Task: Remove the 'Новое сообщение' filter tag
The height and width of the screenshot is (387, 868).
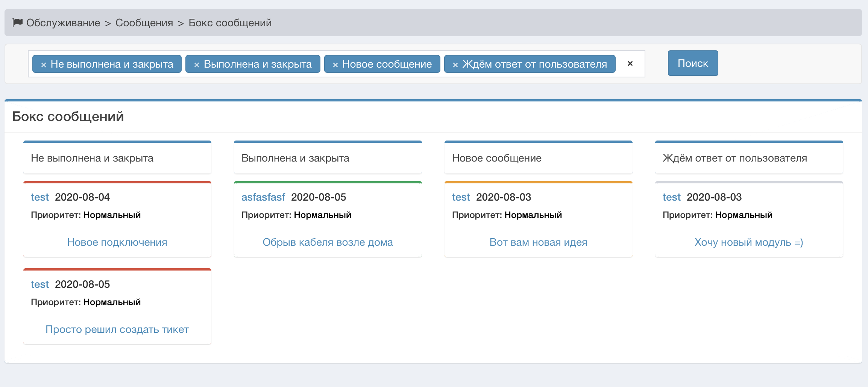Action: point(335,65)
